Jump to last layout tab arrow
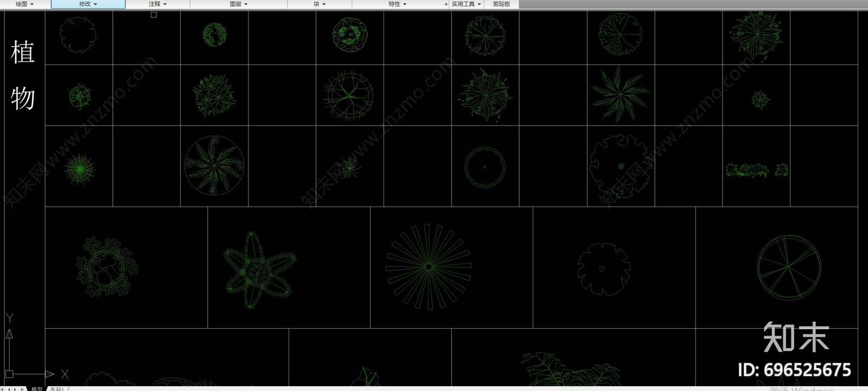The height and width of the screenshot is (391, 868). pos(22,388)
